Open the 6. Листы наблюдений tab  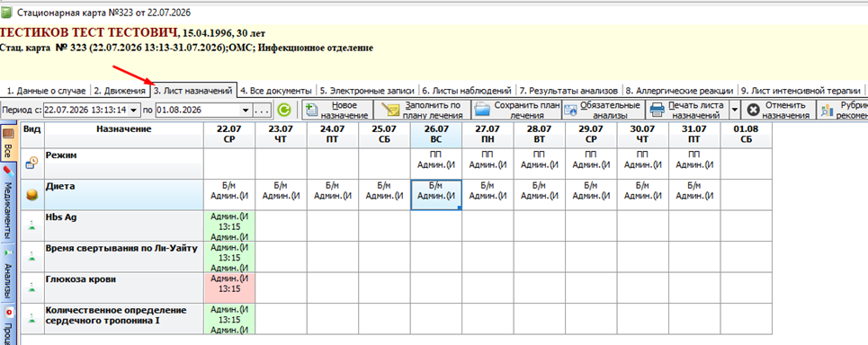tap(466, 91)
